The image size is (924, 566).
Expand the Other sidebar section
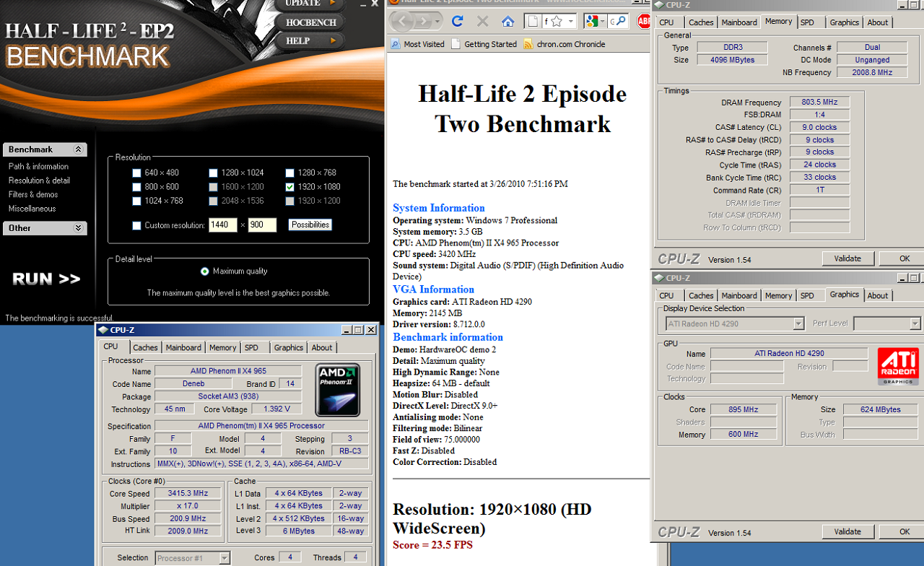[x=78, y=228]
